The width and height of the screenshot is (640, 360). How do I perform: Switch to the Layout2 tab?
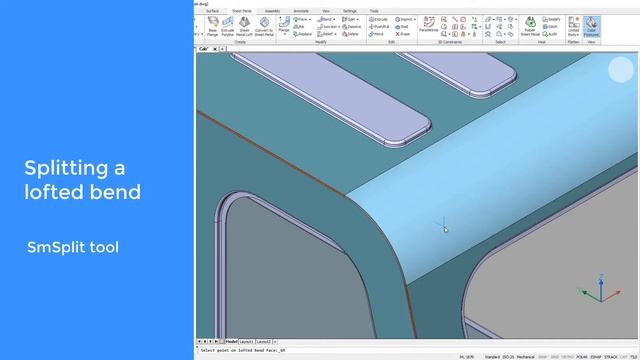(263, 342)
